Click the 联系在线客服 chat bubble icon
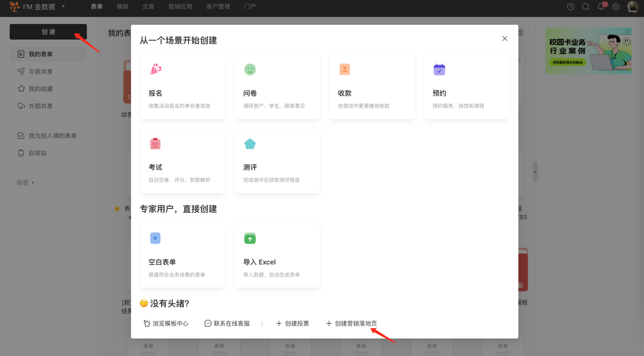The height and width of the screenshot is (356, 644). click(208, 323)
